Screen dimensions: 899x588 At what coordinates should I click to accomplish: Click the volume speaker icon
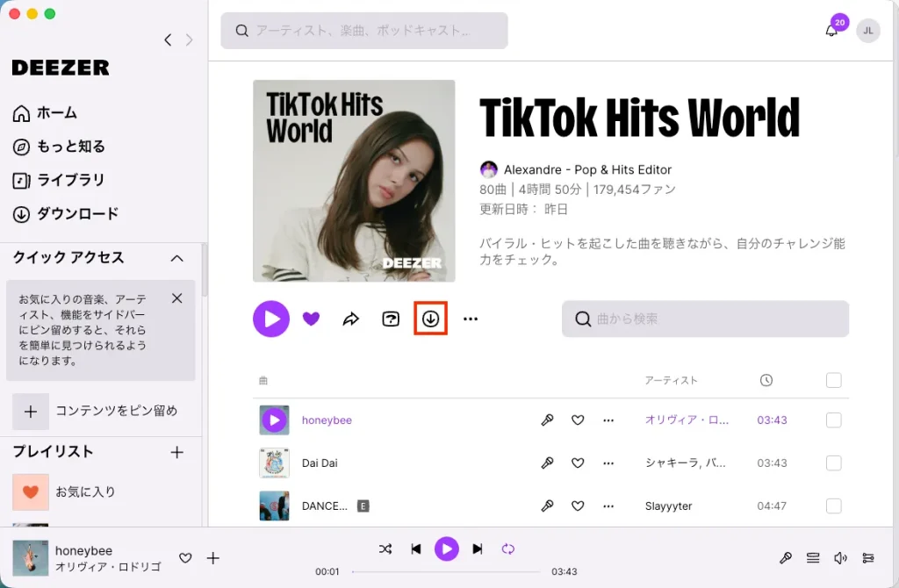click(840, 557)
